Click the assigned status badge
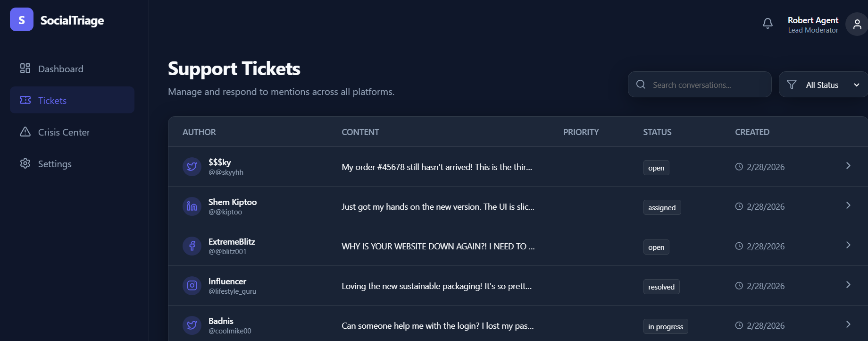 pyautogui.click(x=661, y=207)
